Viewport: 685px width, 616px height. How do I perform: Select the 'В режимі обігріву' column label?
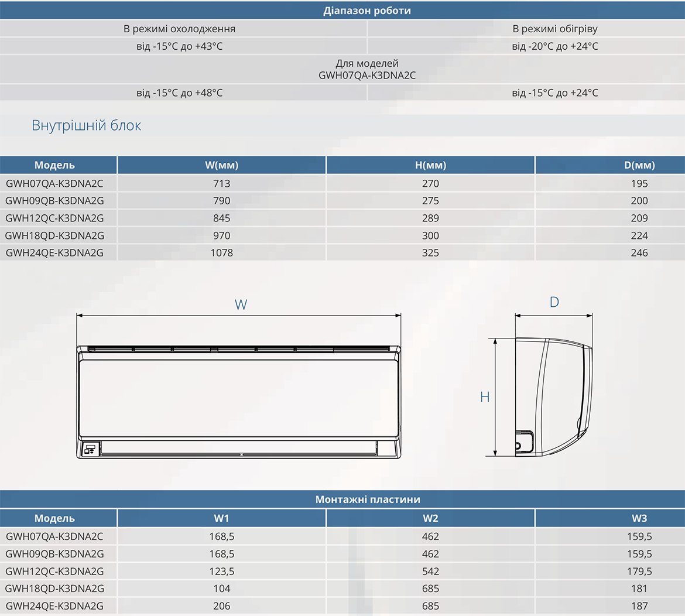[555, 29]
